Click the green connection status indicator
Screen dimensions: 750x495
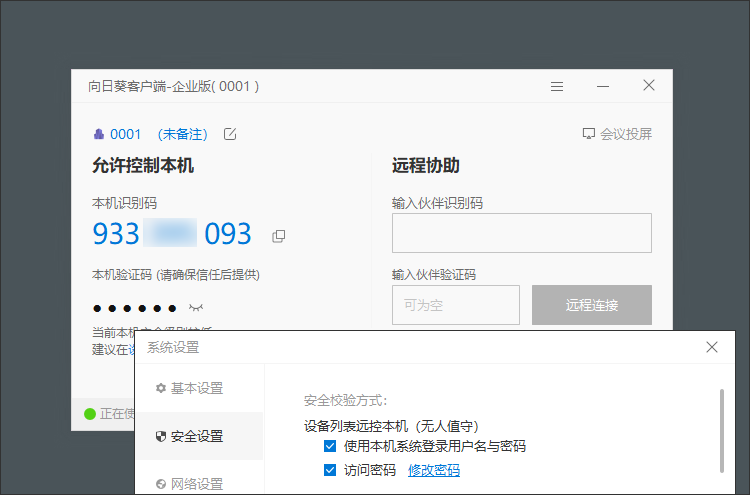pos(90,414)
